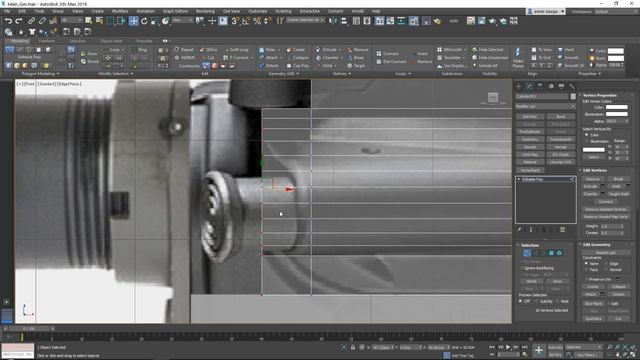Open the Hierarchy command panel tab
This screenshot has height=360, width=640.
pyautogui.click(x=540, y=86)
